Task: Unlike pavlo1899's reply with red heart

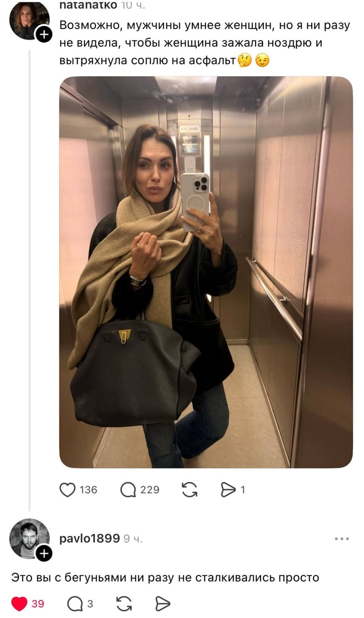Action: tap(19, 604)
